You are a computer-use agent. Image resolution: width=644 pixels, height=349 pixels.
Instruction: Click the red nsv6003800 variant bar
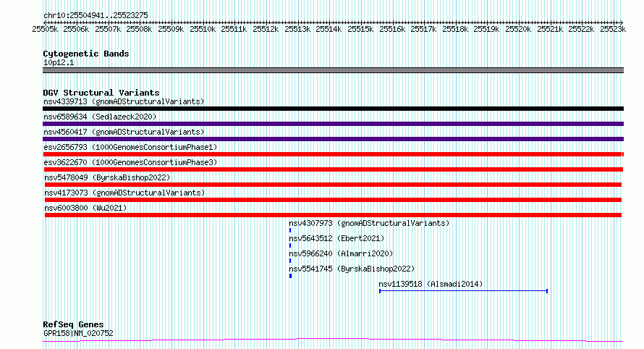coord(333,215)
